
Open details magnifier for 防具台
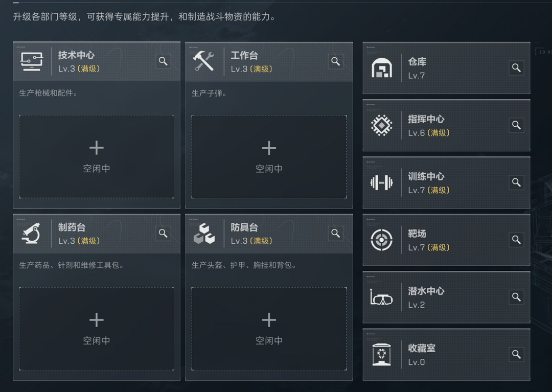[335, 234]
